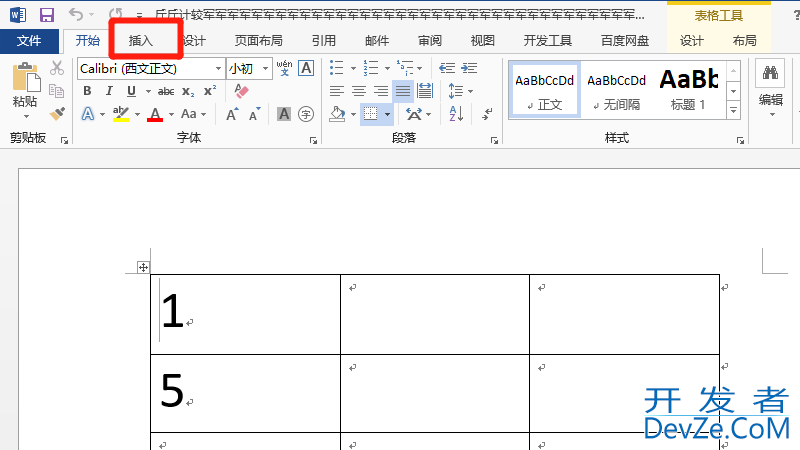The image size is (800, 450).
Task: Click the Word application icon
Action: pos(18,15)
